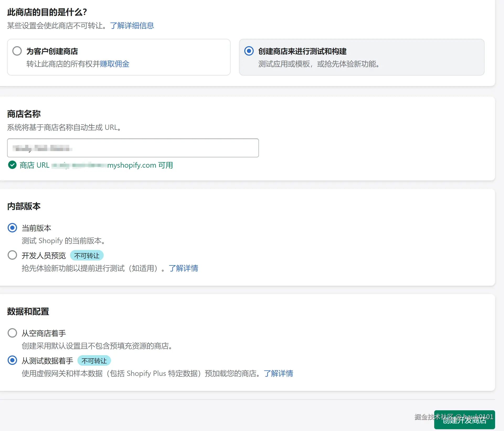This screenshot has width=504, height=431.
Task: Click the "数据和配置" section heading
Action: [28, 311]
